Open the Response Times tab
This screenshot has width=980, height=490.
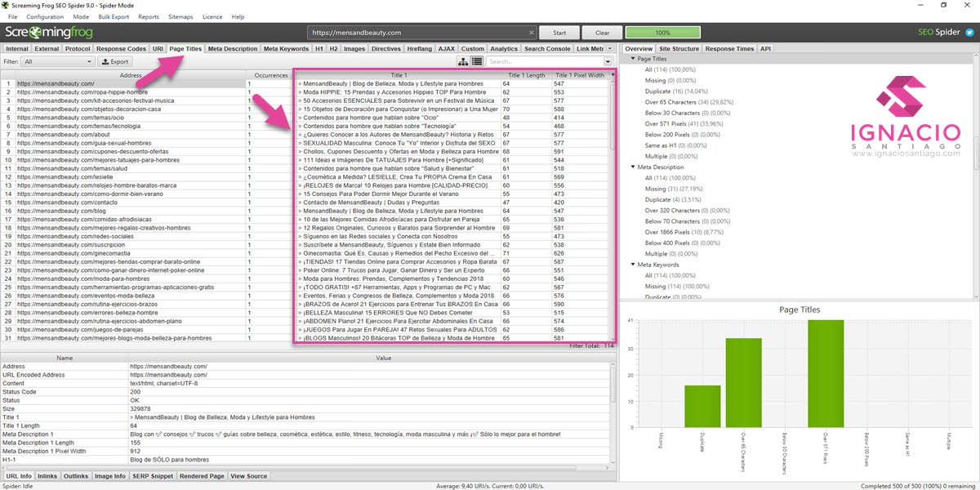tap(729, 48)
